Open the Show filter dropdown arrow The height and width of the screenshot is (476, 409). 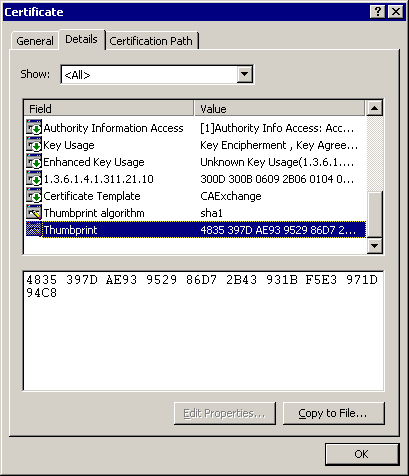tap(245, 74)
